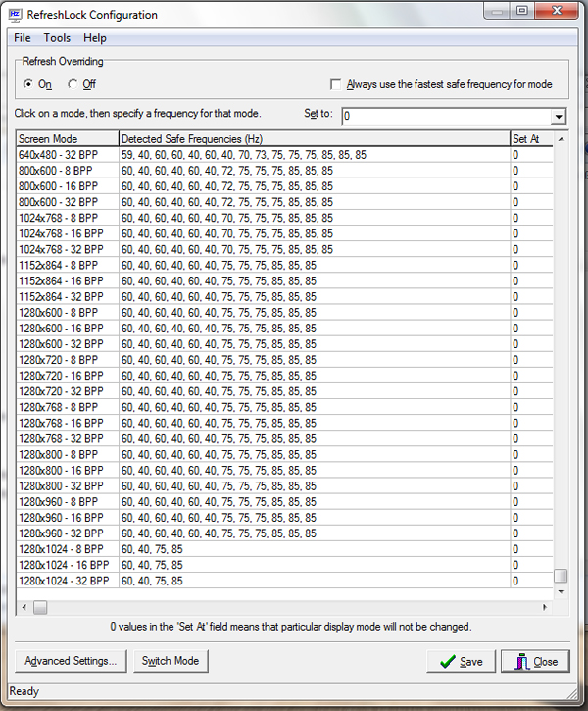Open the Help menu
This screenshot has height=711, width=588.
95,38
